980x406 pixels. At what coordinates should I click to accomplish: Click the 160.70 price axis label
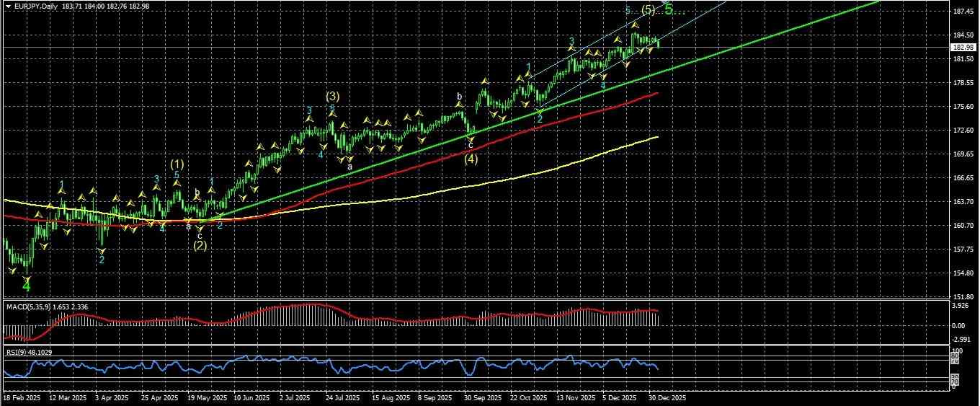[x=963, y=226]
